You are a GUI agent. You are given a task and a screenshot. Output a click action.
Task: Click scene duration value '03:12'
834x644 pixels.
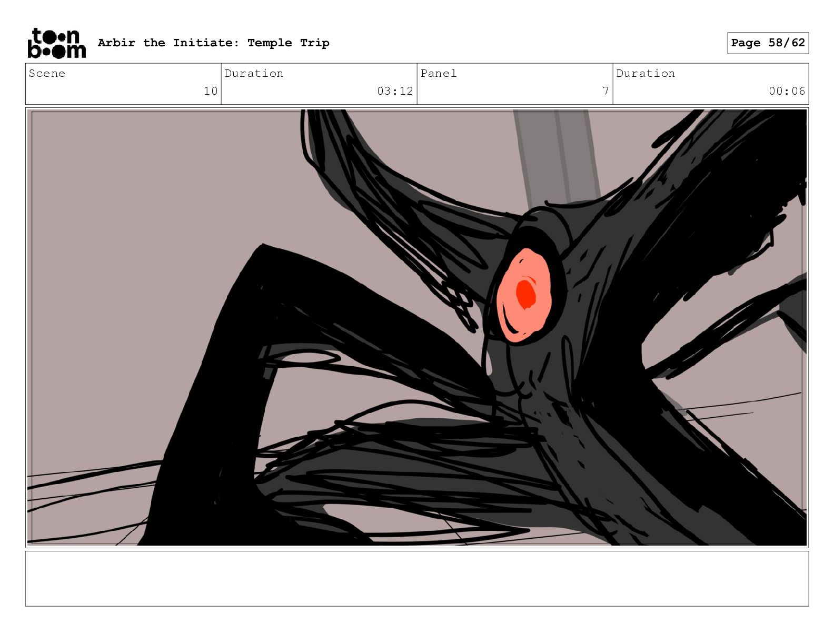[395, 91]
